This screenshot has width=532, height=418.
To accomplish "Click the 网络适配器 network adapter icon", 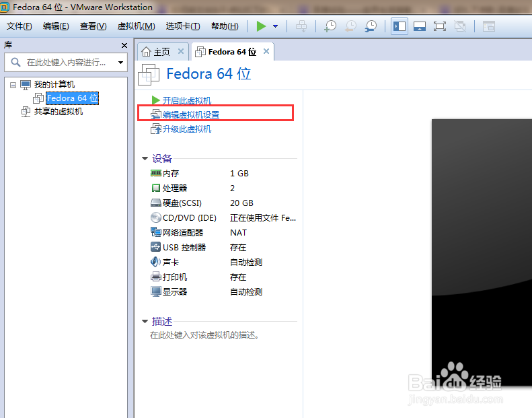I will (156, 232).
